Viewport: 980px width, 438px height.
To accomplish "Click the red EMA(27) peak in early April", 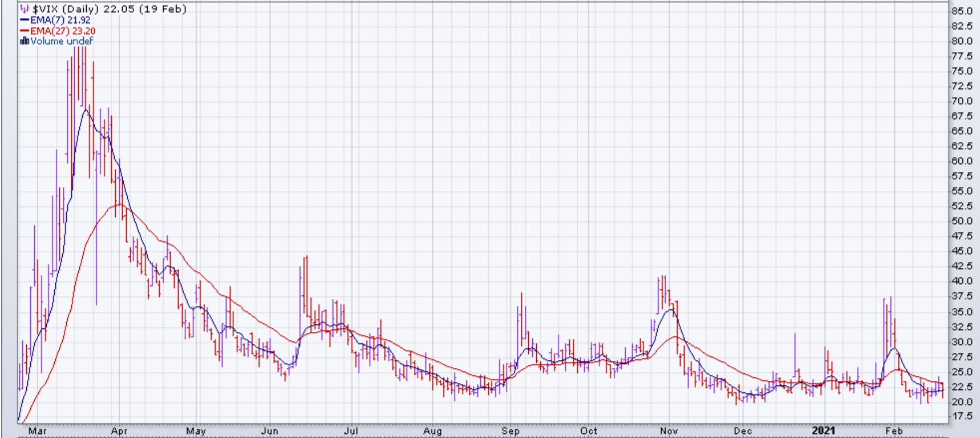I will [x=119, y=204].
